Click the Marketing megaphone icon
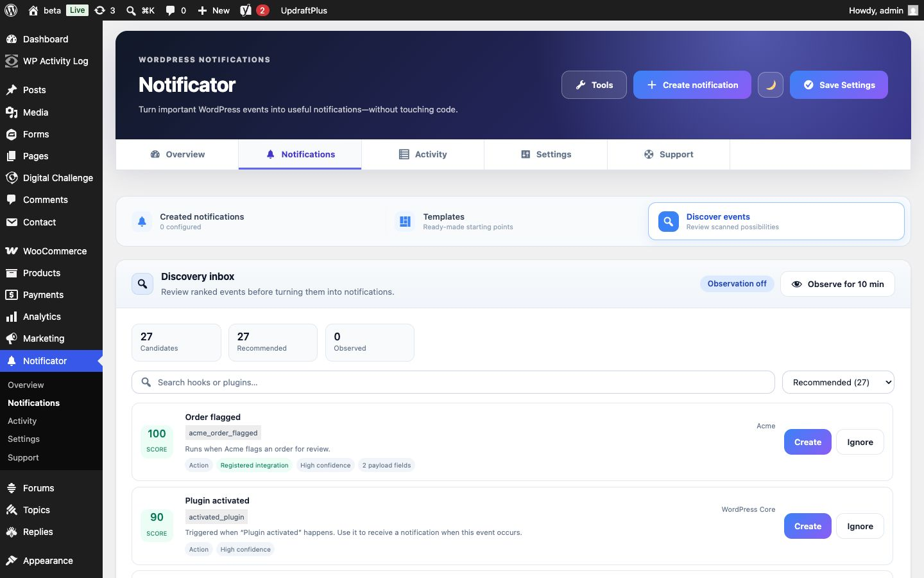924x578 pixels. pos(12,338)
